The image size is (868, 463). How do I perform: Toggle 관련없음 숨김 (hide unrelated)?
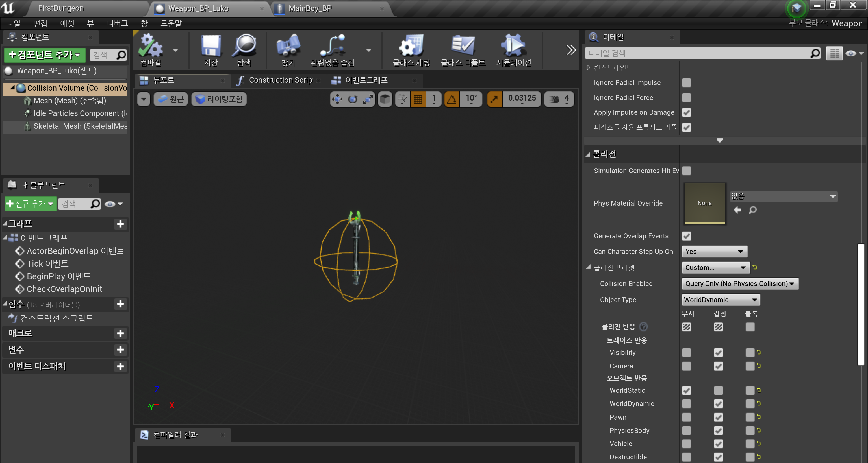tap(332, 50)
